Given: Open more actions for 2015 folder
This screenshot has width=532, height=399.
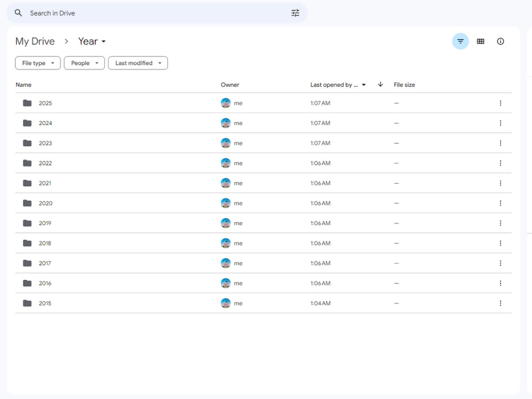Looking at the screenshot, I should [x=500, y=303].
